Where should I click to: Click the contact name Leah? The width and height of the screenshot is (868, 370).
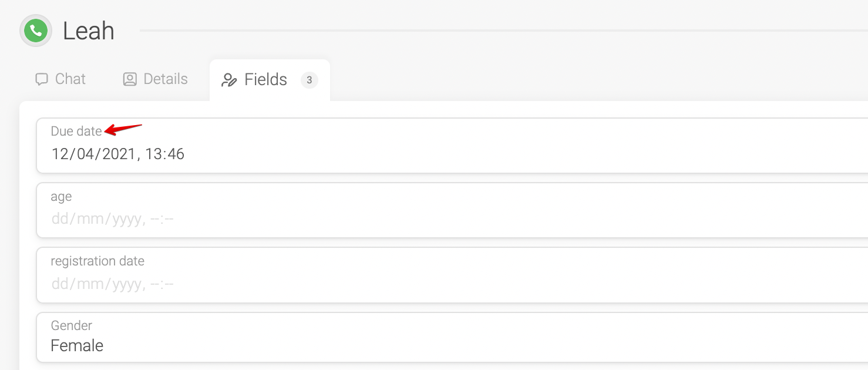pyautogui.click(x=88, y=31)
